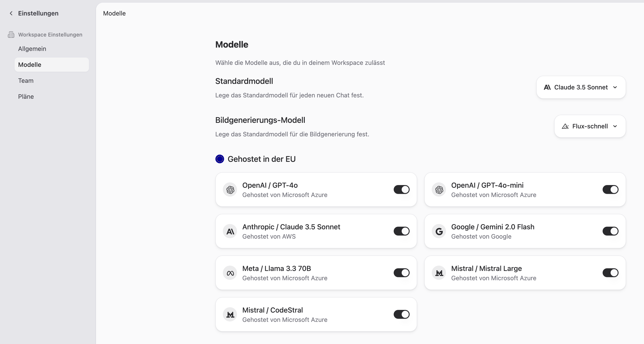
Task: Click the OpenAI logo on GPT-4o-mini card
Action: click(439, 190)
